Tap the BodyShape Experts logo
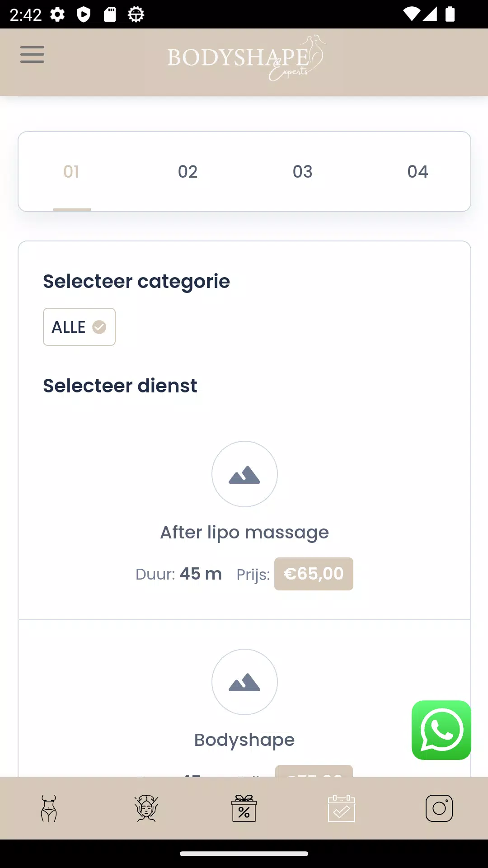This screenshot has height=868, width=488. pos(246,58)
